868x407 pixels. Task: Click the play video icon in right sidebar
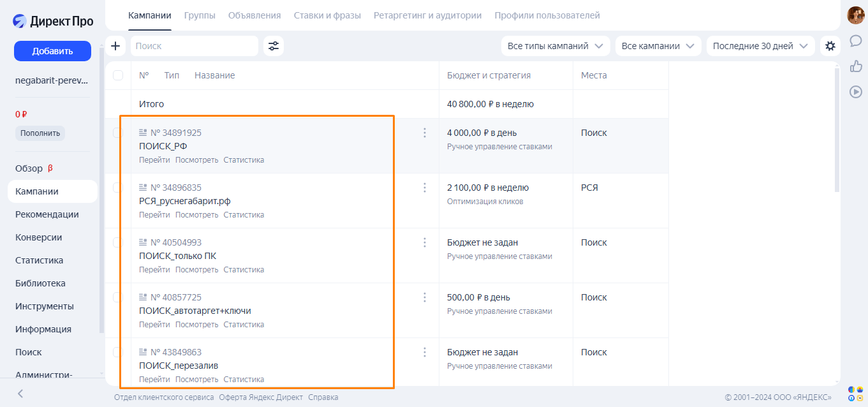856,92
